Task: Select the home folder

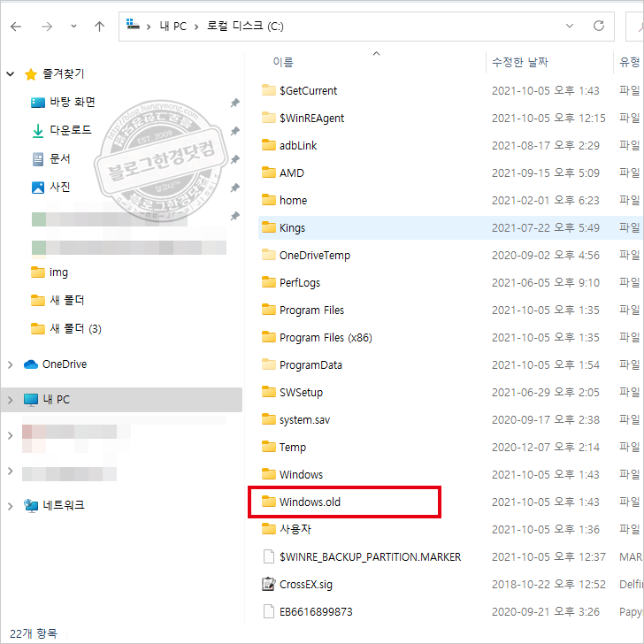Action: (285, 201)
